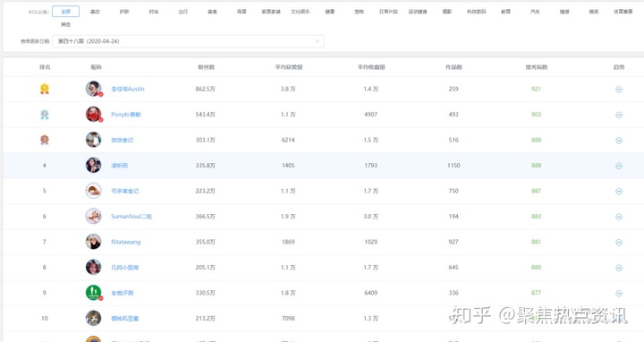
Task: Click the silver second-place medal icon
Action: pyautogui.click(x=45, y=115)
